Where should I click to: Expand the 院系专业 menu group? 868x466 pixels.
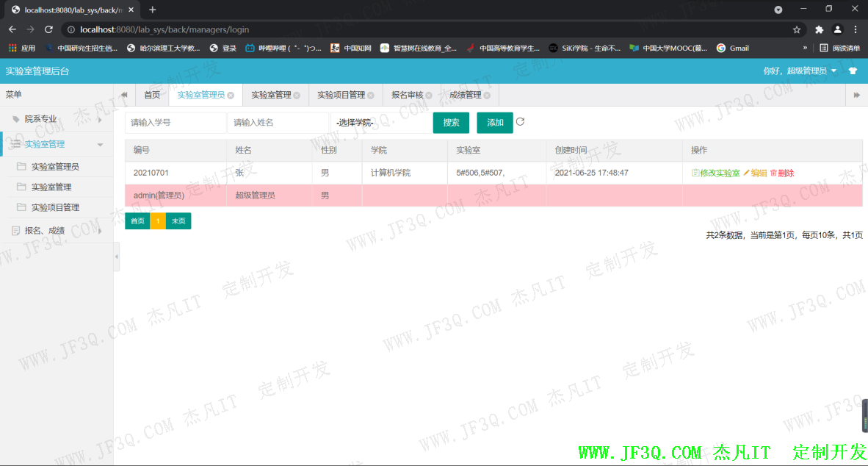(56, 118)
